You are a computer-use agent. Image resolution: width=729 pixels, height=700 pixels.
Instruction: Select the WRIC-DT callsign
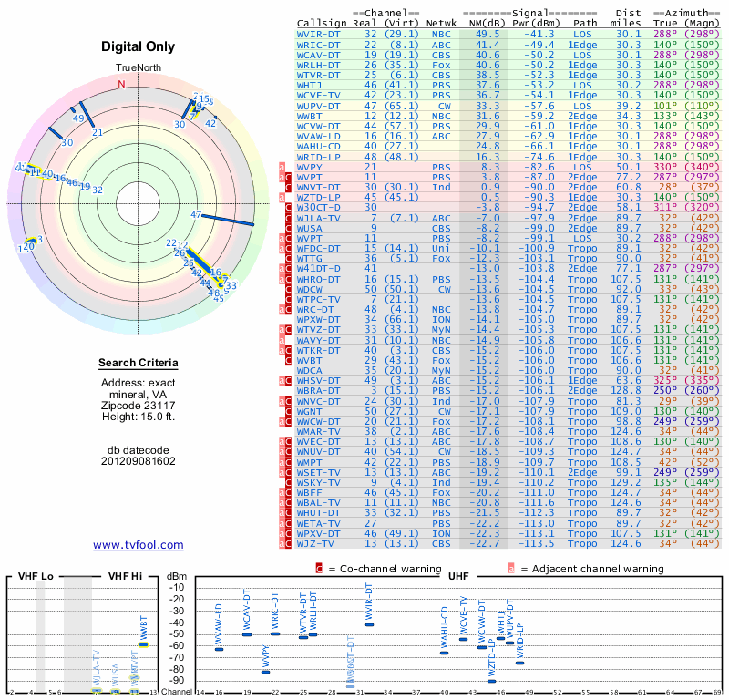click(318, 45)
